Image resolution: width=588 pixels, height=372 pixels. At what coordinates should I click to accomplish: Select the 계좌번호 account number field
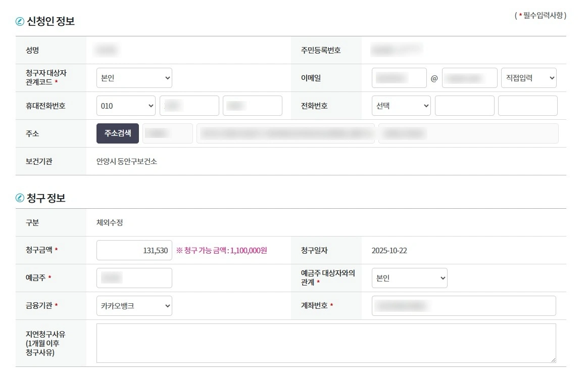pos(463,305)
